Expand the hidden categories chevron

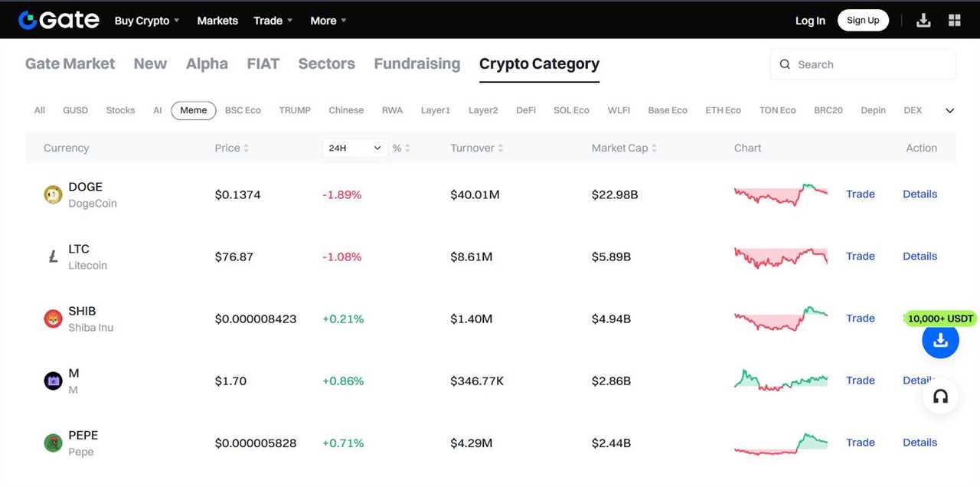pyautogui.click(x=949, y=110)
